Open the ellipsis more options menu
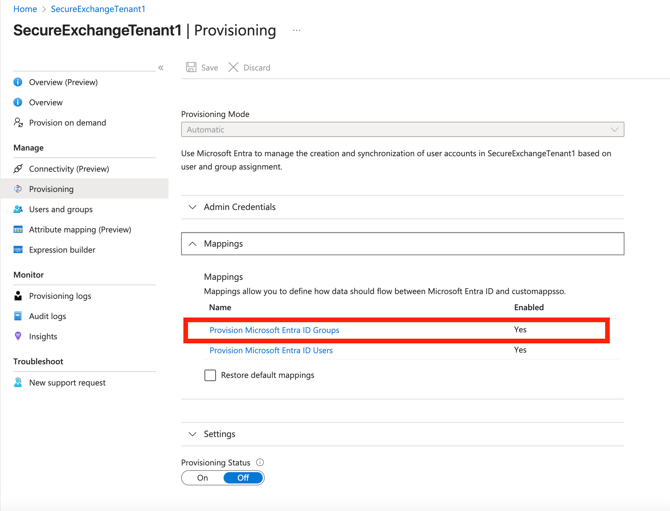 [x=296, y=31]
